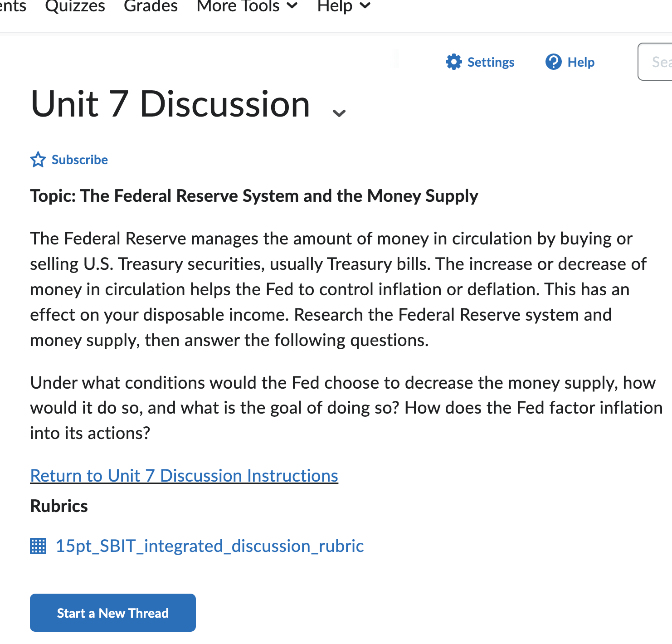Screen dimensions: 672x644
Task: Click the blue star to subscribe to discussion
Action: pos(38,160)
